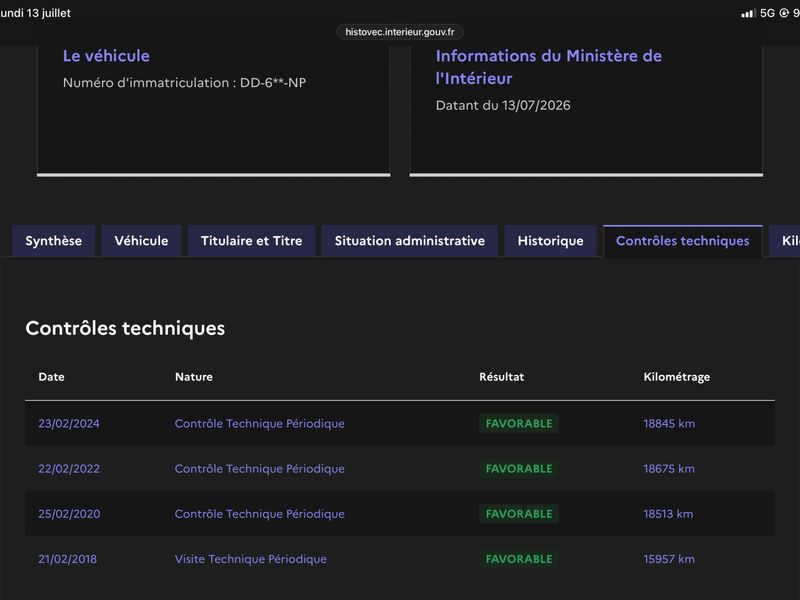The image size is (800, 600).
Task: Go to the Historique tab
Action: point(551,241)
